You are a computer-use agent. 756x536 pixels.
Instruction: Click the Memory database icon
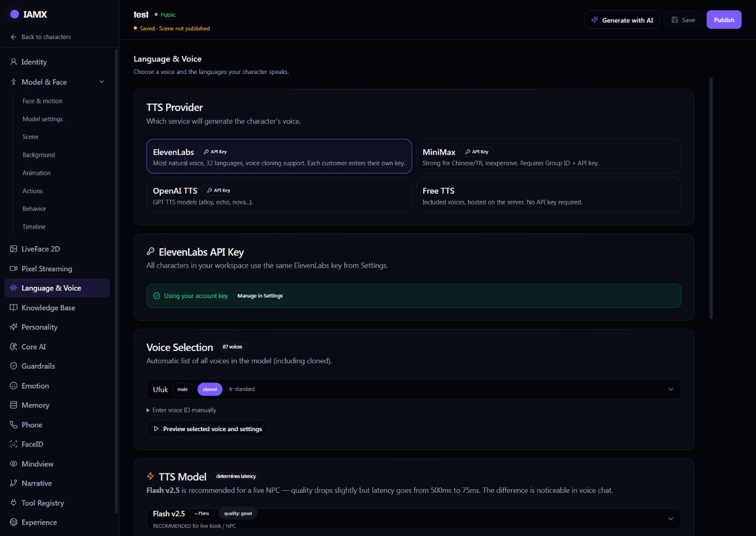point(13,405)
